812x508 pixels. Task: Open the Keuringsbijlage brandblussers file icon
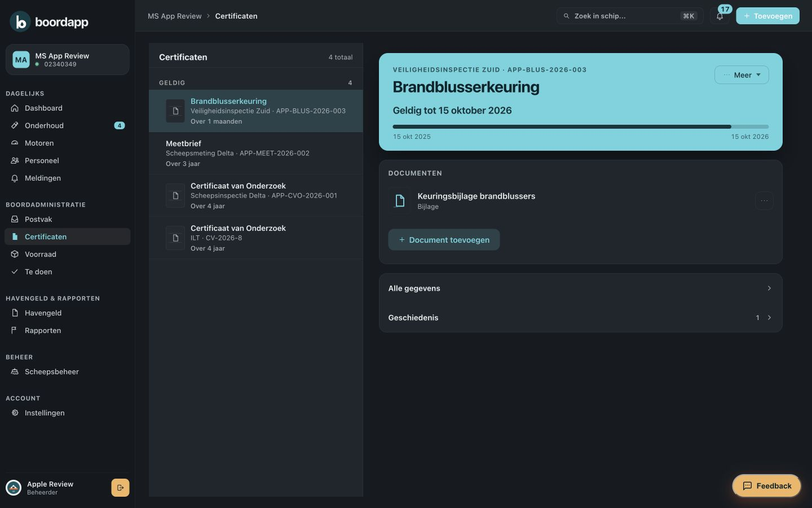click(x=400, y=201)
